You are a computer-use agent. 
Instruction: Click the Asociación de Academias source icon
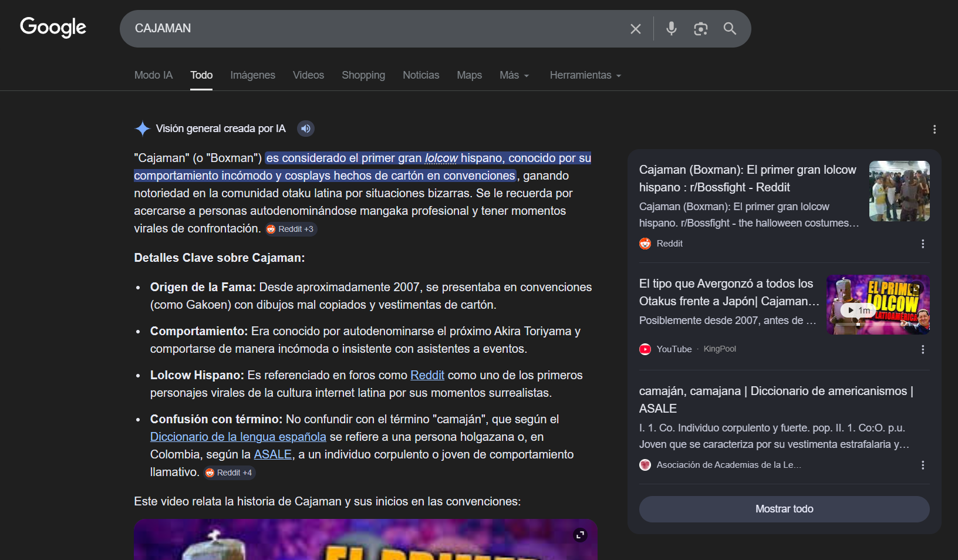pos(645,465)
